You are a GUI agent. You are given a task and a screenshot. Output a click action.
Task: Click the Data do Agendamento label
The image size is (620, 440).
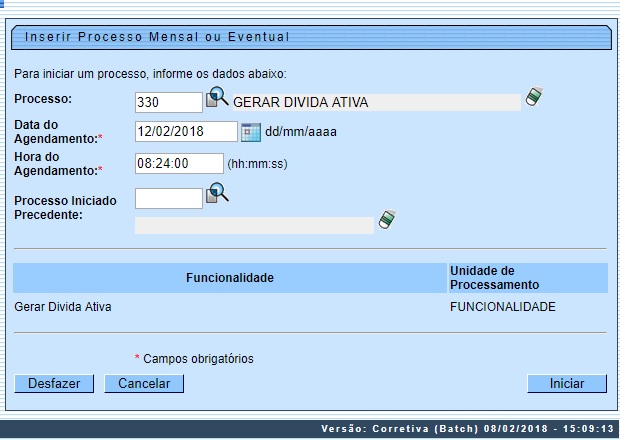(58, 132)
